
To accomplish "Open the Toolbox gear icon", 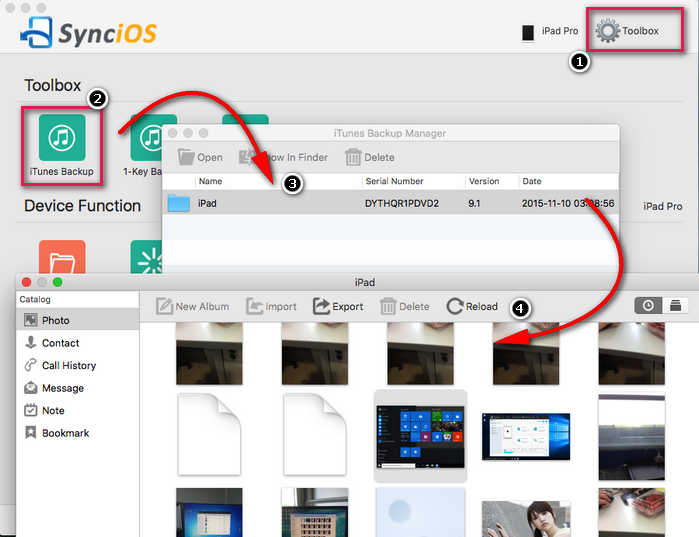I will 608,31.
